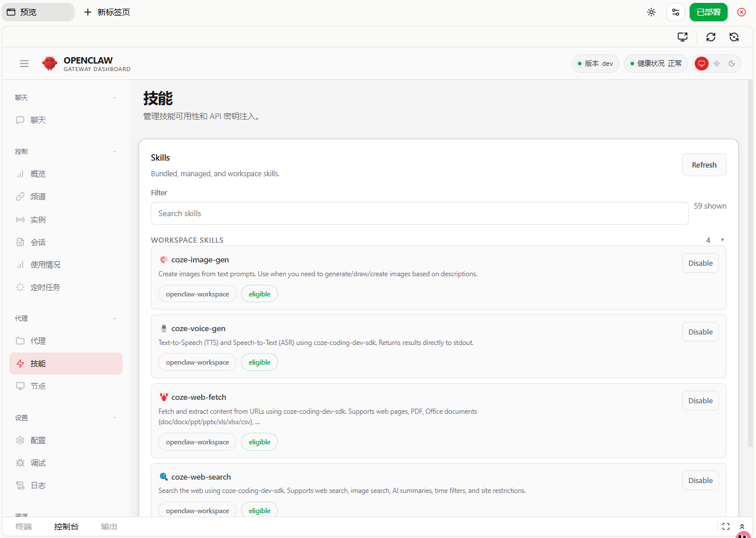
Task: Click the lobster icon of coze-web-fetch
Action: coord(164,397)
